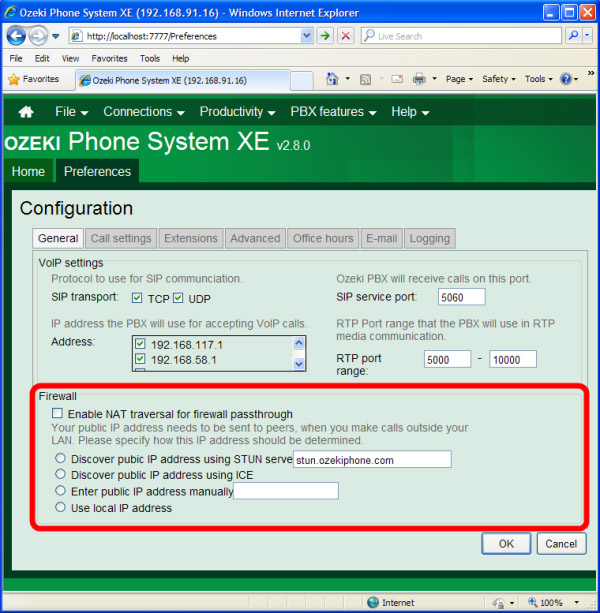The height and width of the screenshot is (613, 600).
Task: Click the green Go arrow button
Action: [325, 36]
